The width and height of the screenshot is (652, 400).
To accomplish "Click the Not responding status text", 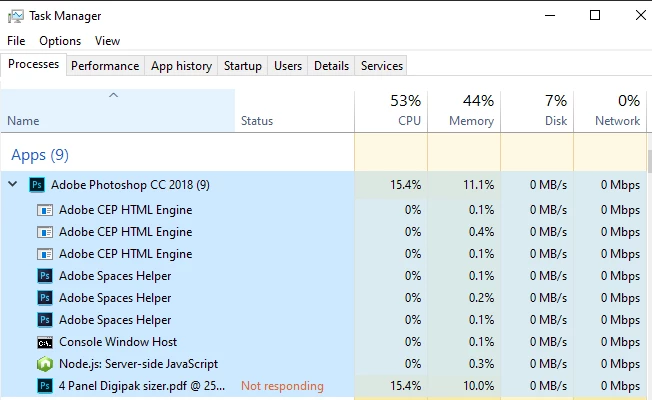I will pyautogui.click(x=282, y=386).
